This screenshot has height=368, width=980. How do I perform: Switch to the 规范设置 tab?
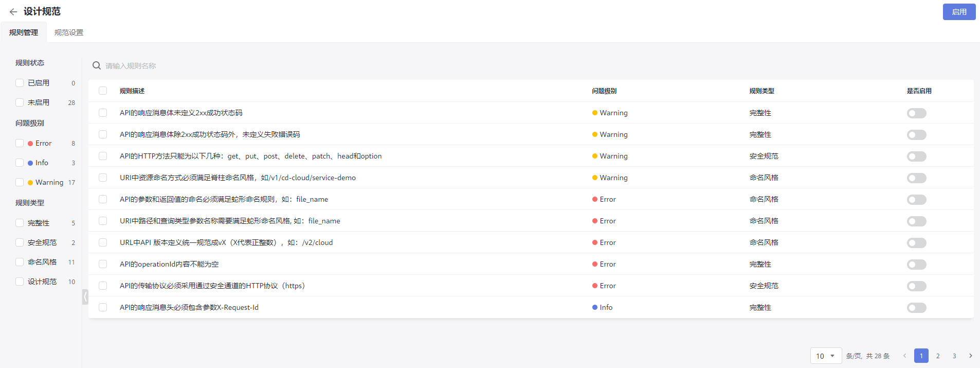pos(69,32)
